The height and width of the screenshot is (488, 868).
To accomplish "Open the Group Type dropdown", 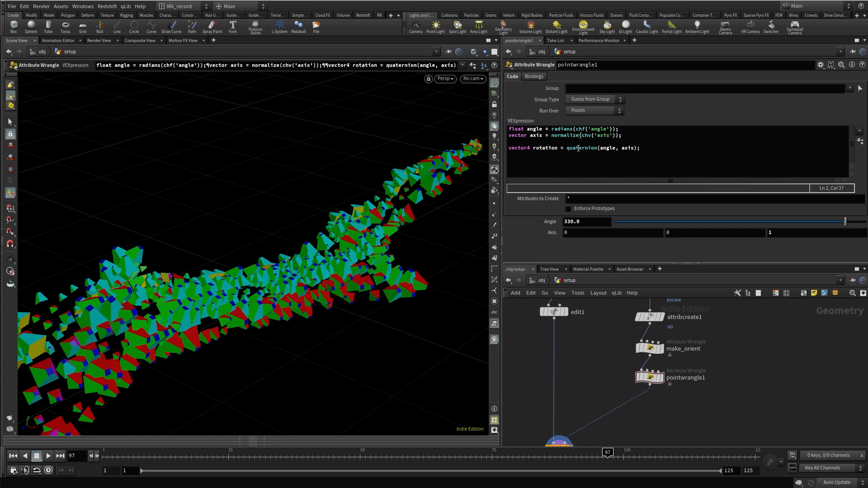I will [x=595, y=99].
